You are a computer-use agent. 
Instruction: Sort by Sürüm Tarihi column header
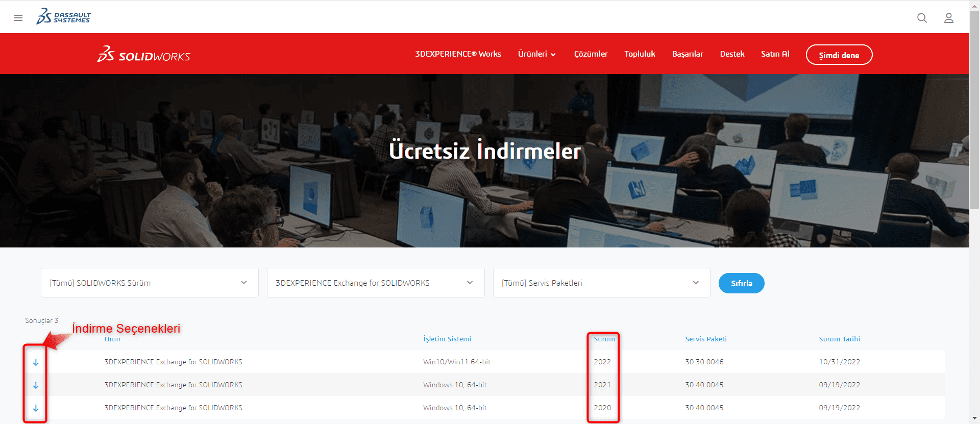coord(840,339)
